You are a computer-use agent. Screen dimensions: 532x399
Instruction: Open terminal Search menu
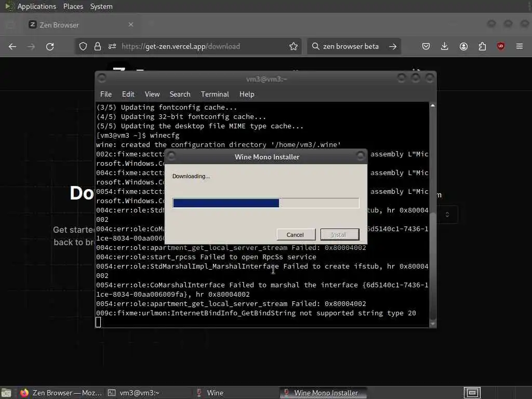tap(180, 95)
